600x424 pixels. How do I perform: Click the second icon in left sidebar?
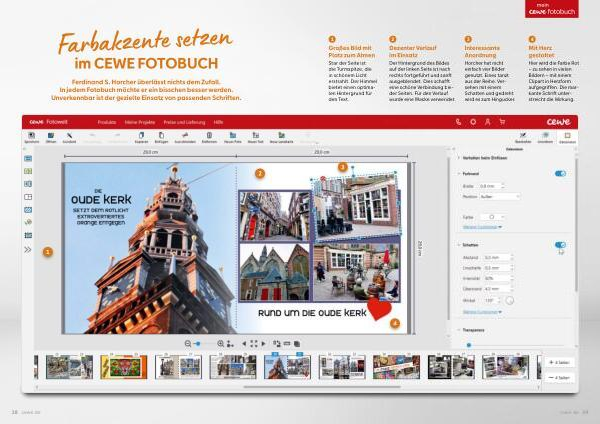coord(28,171)
